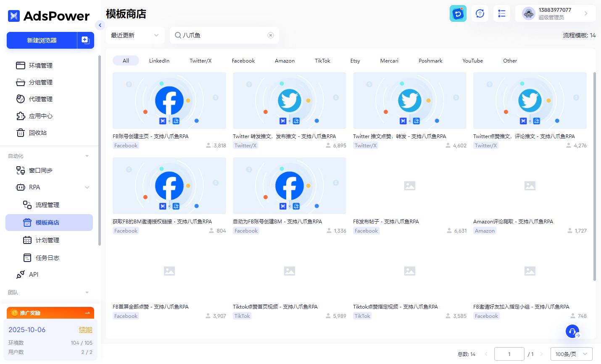The image size is (601, 364).
Task: Go to 代理管理 proxy section
Action: click(41, 99)
